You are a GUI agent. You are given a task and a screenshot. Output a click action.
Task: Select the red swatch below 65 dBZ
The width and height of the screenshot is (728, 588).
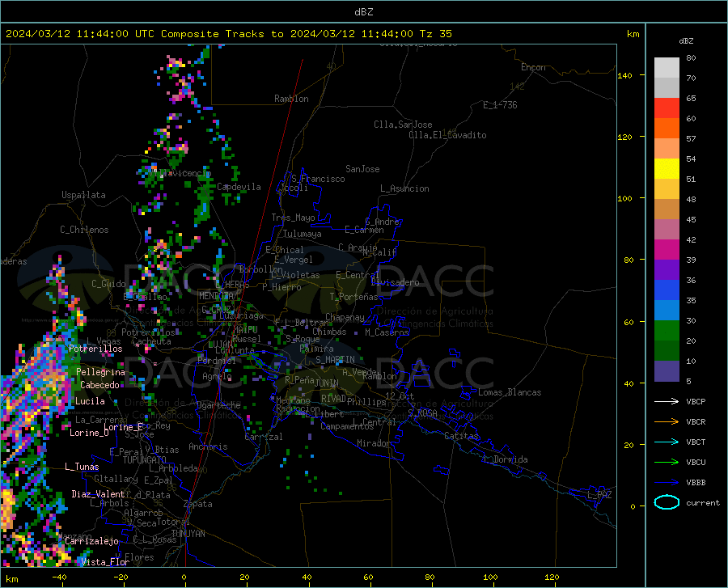(x=667, y=108)
